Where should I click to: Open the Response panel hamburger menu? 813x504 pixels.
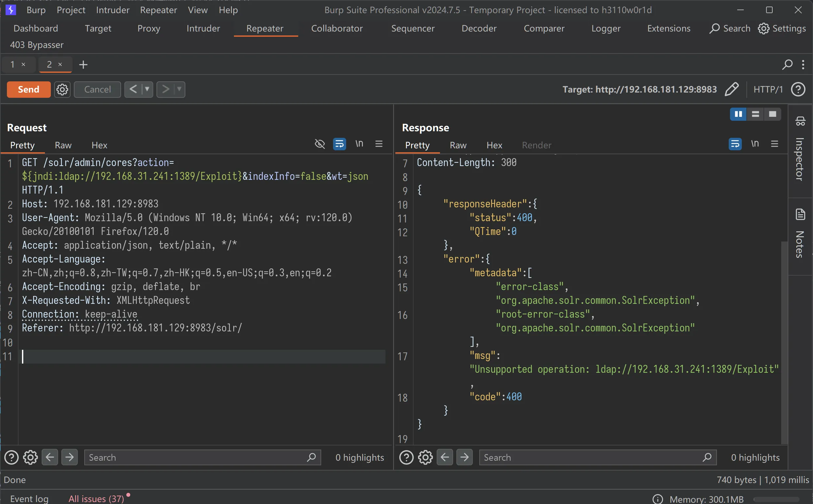775,144
